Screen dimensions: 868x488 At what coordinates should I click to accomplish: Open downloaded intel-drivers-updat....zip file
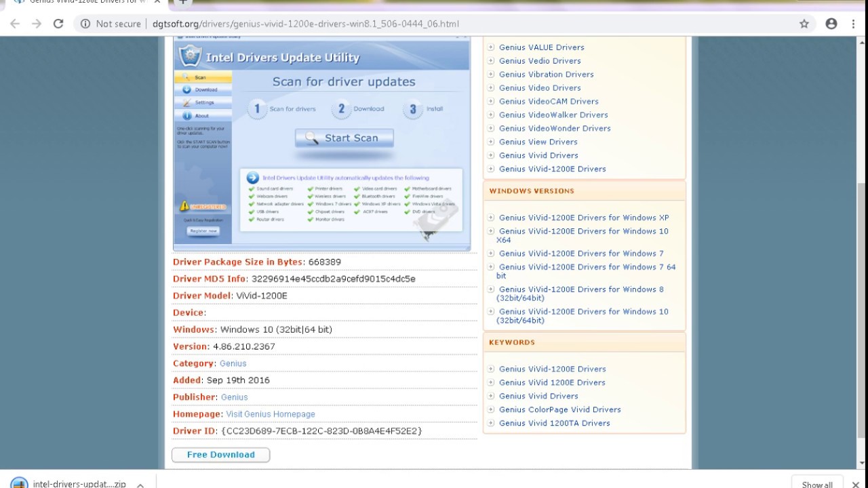point(69,484)
